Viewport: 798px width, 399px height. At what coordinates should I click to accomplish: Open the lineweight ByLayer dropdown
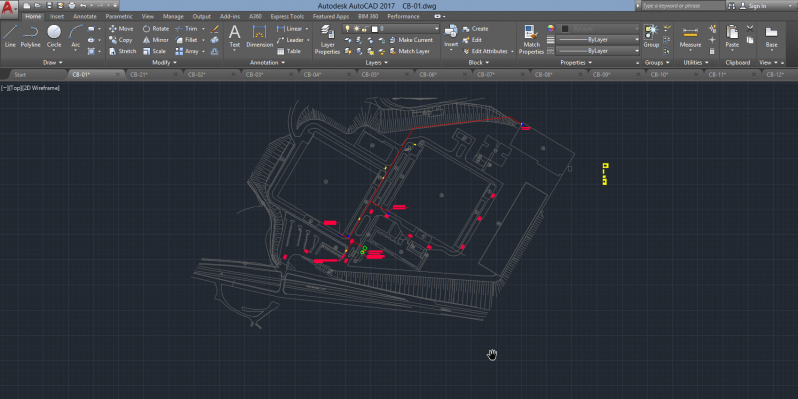(x=597, y=40)
